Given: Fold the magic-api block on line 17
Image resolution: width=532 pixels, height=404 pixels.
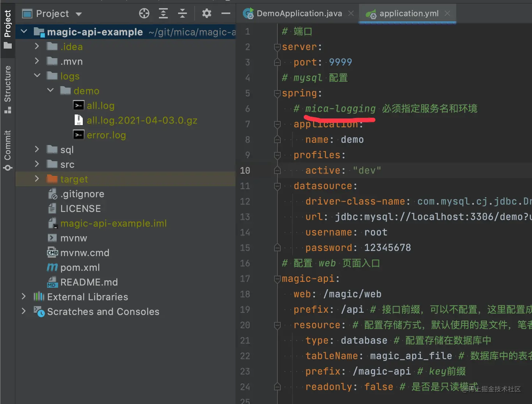Looking at the screenshot, I should point(277,279).
